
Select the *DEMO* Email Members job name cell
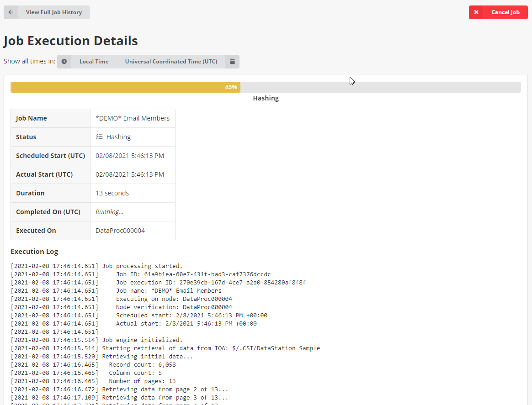(x=133, y=118)
